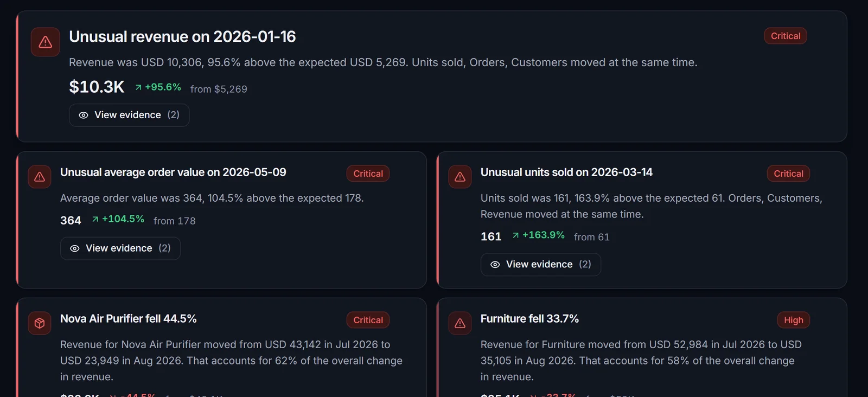
Task: Click the '161' units sold figure
Action: pos(491,236)
